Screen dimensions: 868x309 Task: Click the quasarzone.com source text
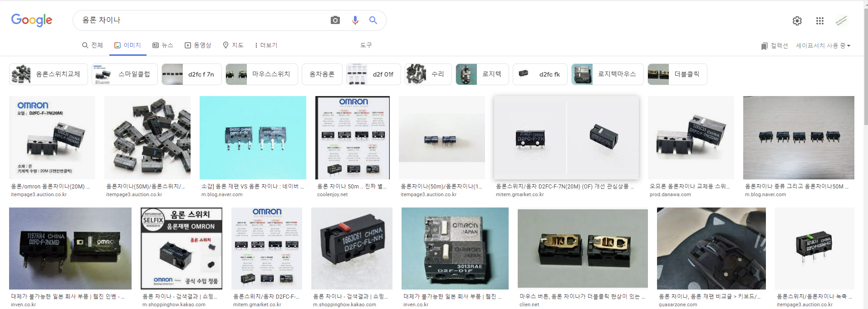pos(678,305)
